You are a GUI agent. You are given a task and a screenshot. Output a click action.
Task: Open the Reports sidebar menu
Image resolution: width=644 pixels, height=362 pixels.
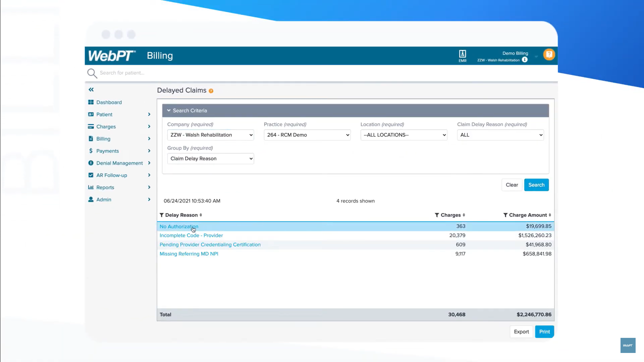105,187
